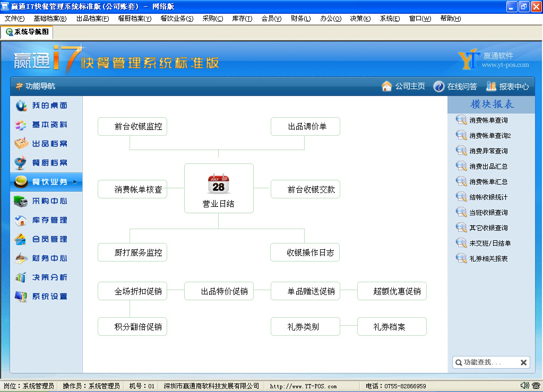
Task: Click magnifier icon beside 其它收银查询
Action: click(461, 228)
